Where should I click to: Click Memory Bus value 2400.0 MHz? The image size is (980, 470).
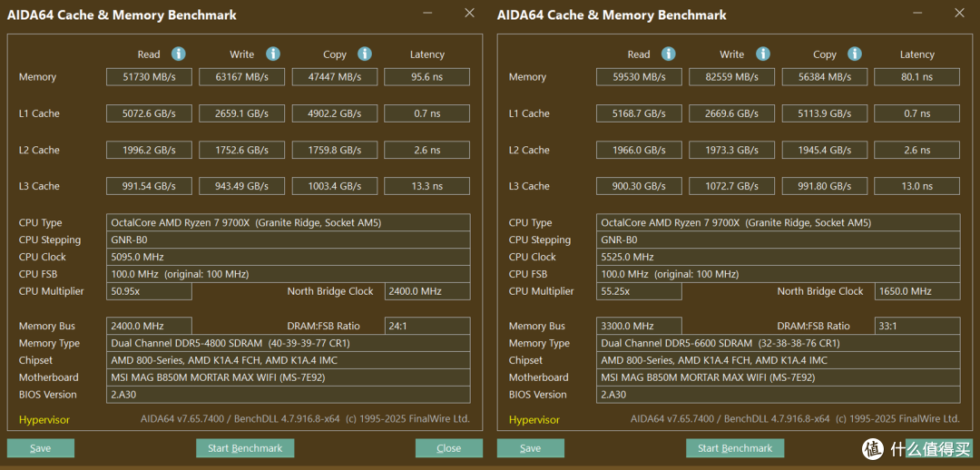pos(149,326)
